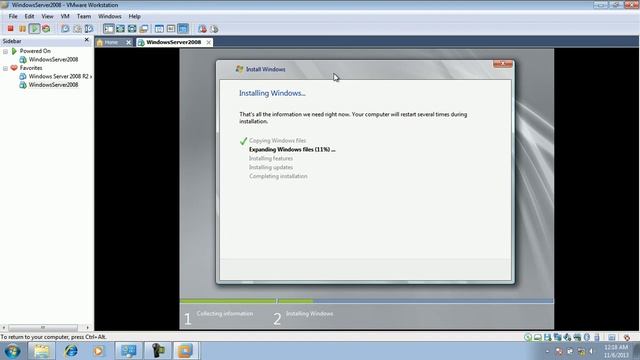Image resolution: width=640 pixels, height=360 pixels.
Task: Open the Windows menu
Action: tap(110, 16)
